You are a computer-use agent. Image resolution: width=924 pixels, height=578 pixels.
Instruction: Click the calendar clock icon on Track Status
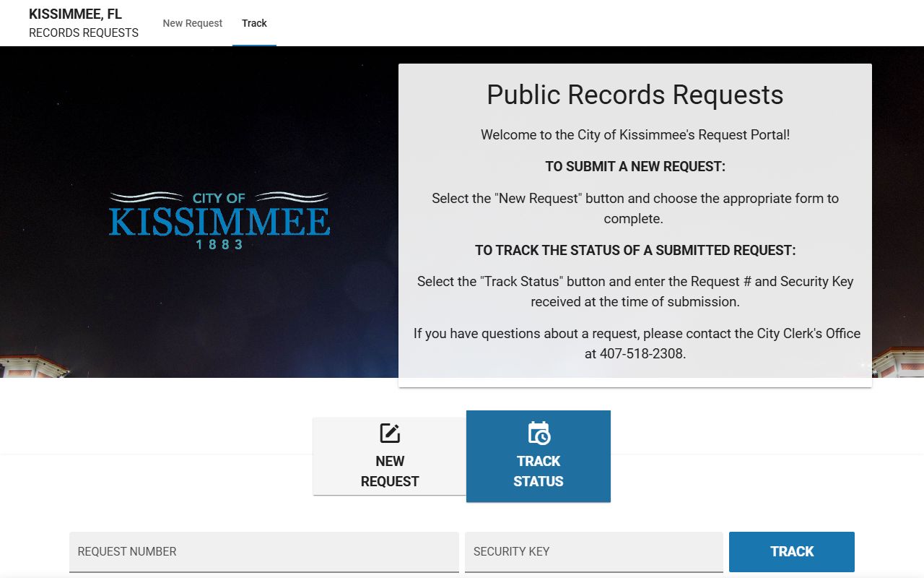pyautogui.click(x=539, y=433)
